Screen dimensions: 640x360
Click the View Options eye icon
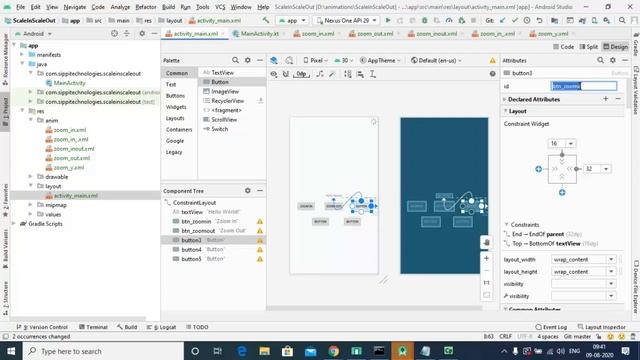[x=273, y=74]
